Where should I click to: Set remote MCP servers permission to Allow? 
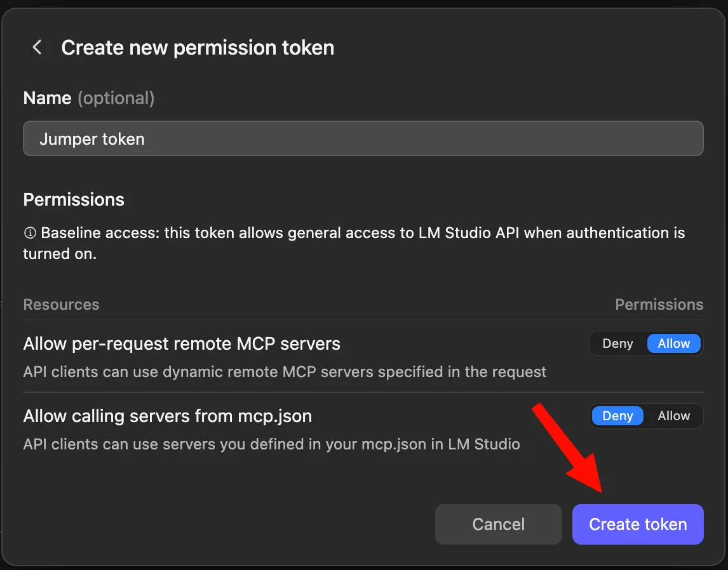(673, 343)
